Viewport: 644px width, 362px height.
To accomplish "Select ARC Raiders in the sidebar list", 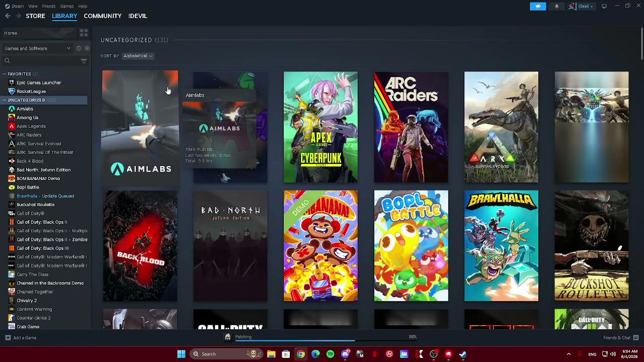I will 29,135.
